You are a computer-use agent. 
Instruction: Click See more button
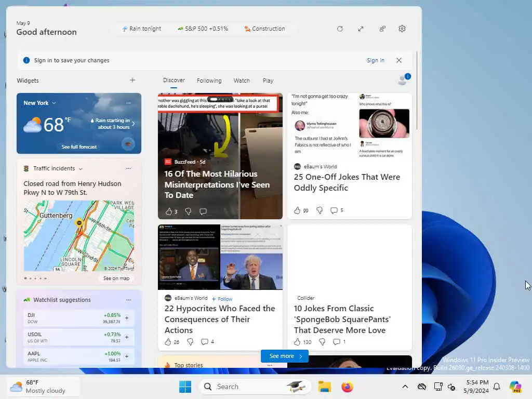pos(285,356)
